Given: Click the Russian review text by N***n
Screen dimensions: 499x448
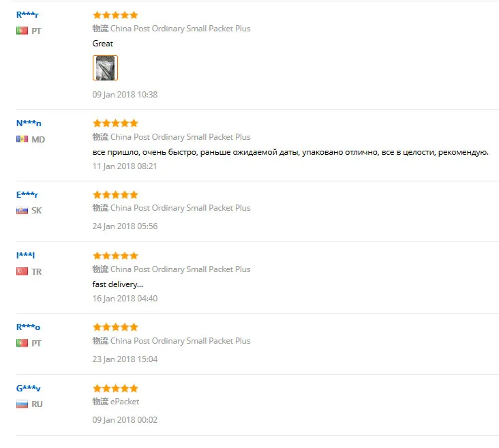Looking at the screenshot, I should (290, 152).
